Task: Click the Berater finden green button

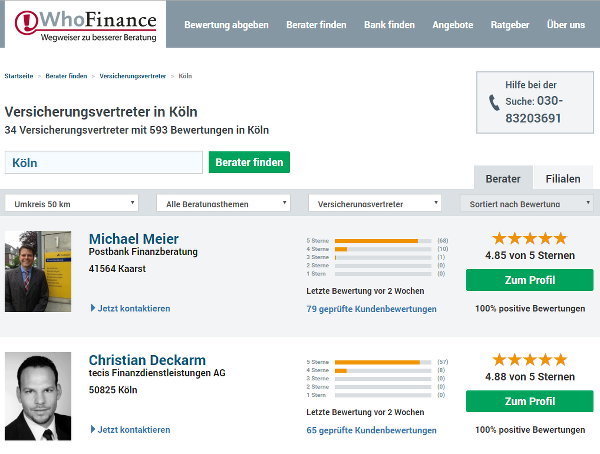Action: tap(249, 162)
